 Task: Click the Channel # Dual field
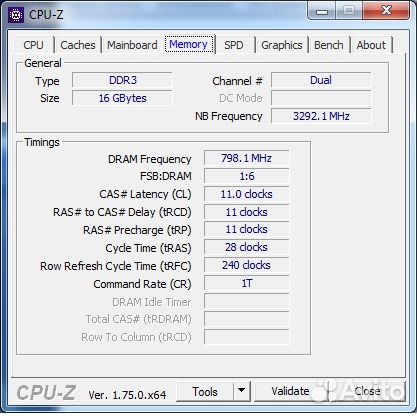(321, 80)
